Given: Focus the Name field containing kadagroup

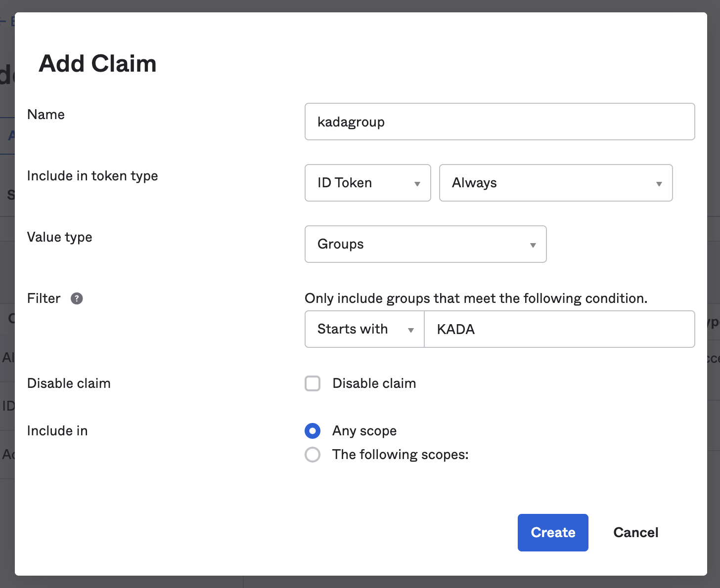Looking at the screenshot, I should [499, 122].
